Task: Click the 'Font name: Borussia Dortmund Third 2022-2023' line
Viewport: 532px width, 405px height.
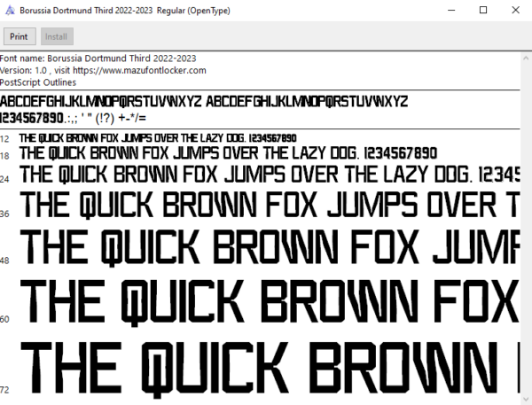Action: click(98, 58)
